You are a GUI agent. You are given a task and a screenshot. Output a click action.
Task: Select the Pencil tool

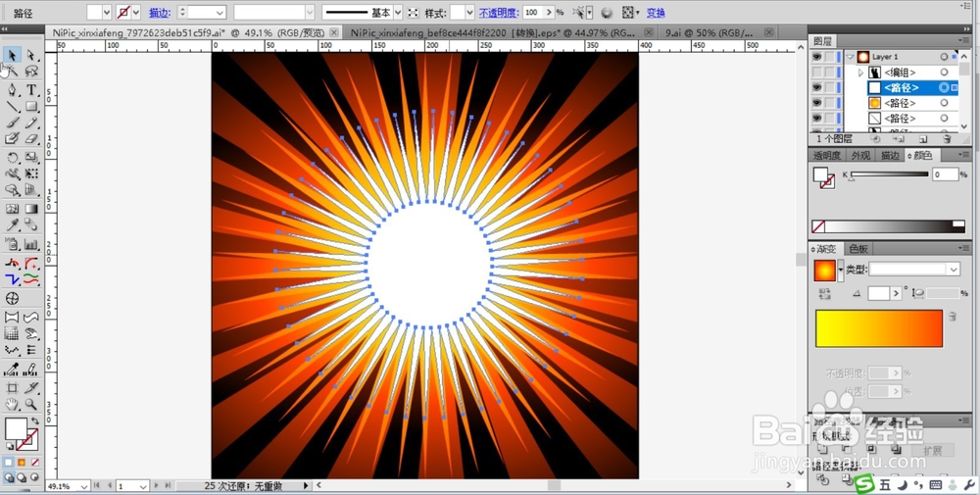click(x=31, y=124)
